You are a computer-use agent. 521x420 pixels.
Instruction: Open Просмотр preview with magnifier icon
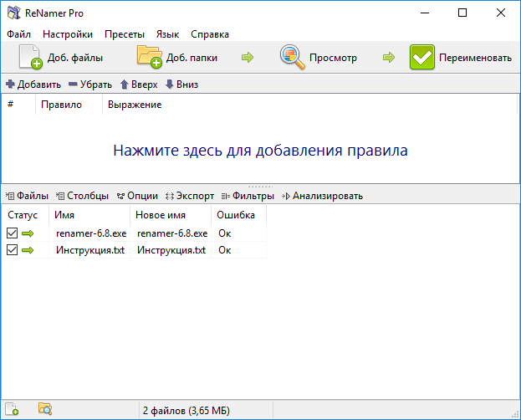(293, 58)
